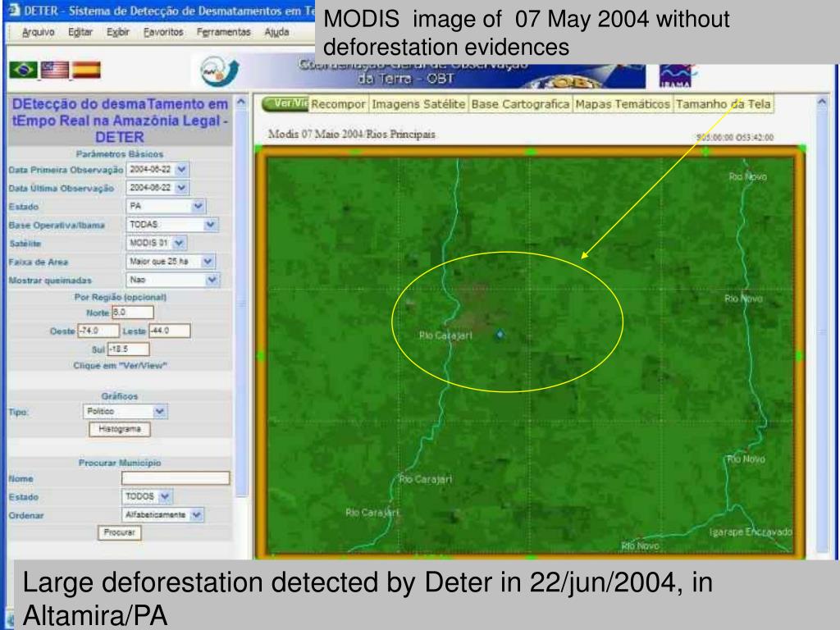Click the Sul coordinate input field
Image resolution: width=840 pixels, height=630 pixels.
coord(128,349)
